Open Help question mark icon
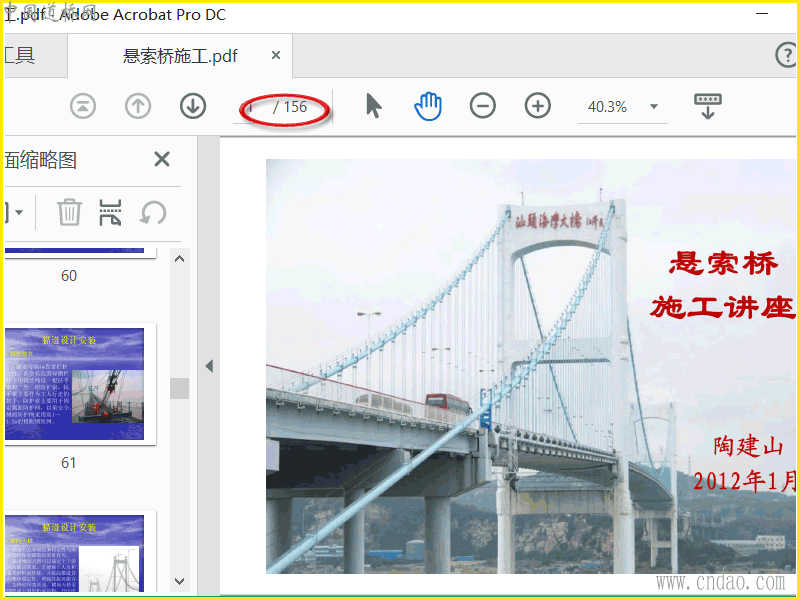The width and height of the screenshot is (800, 600). click(x=786, y=55)
